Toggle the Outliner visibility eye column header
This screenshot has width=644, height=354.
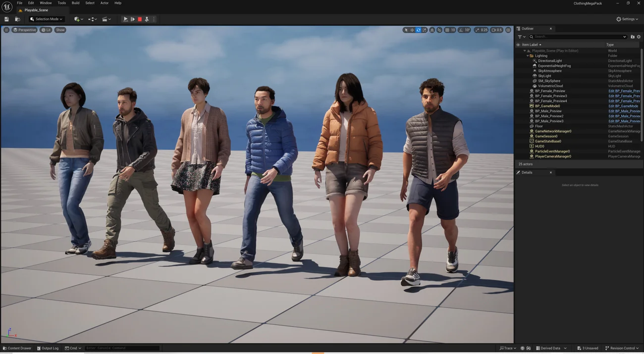(x=518, y=45)
